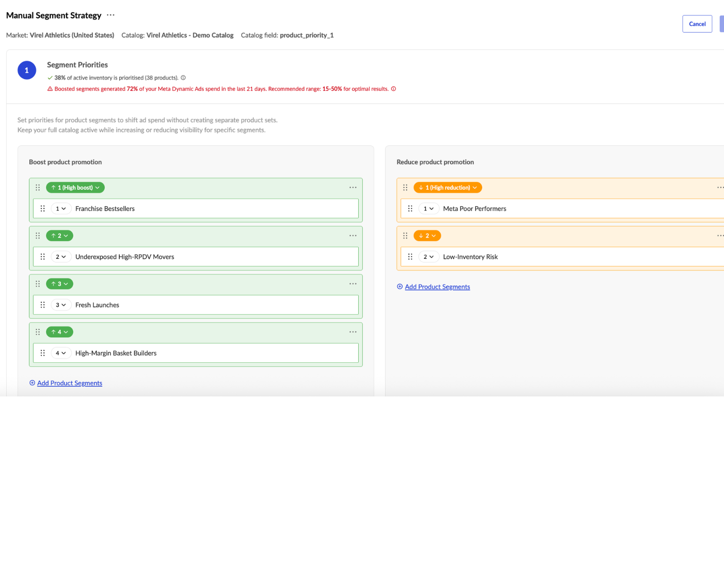Select the Fresh Launches segment name
Image resolution: width=724 pixels, height=588 pixels.
point(97,305)
